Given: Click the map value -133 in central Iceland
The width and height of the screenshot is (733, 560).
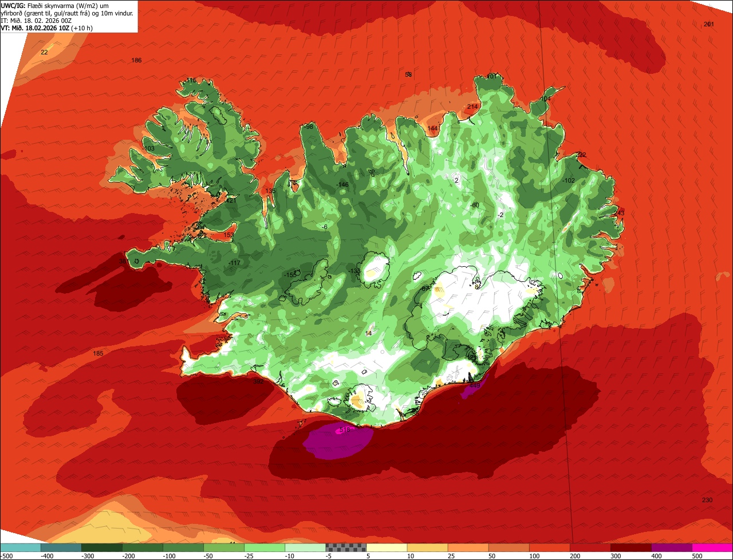Looking at the screenshot, I should 355,271.
